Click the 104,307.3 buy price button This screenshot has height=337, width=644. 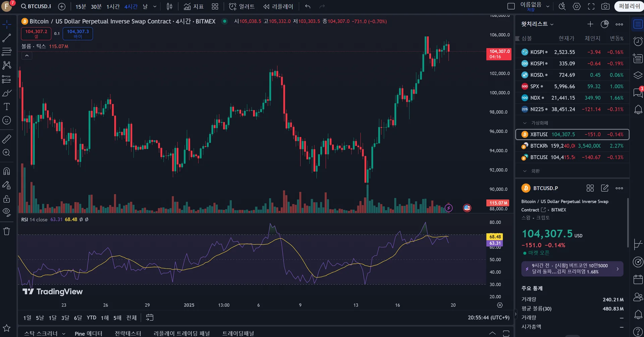pyautogui.click(x=78, y=34)
